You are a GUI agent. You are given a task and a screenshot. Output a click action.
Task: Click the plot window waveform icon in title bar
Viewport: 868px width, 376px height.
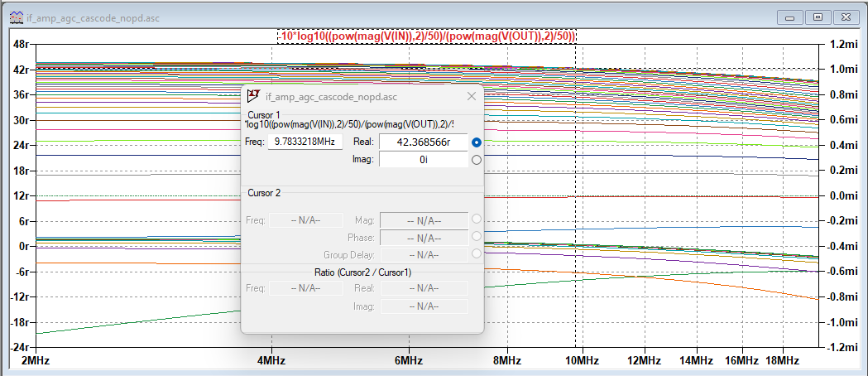pyautogui.click(x=17, y=17)
